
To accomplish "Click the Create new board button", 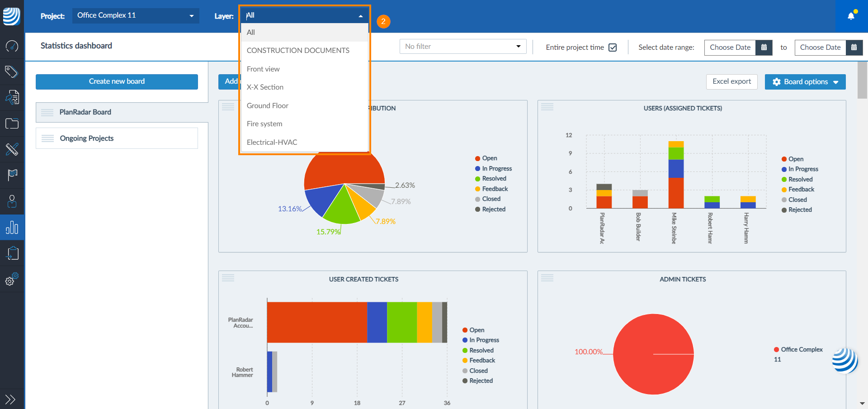I will [117, 81].
